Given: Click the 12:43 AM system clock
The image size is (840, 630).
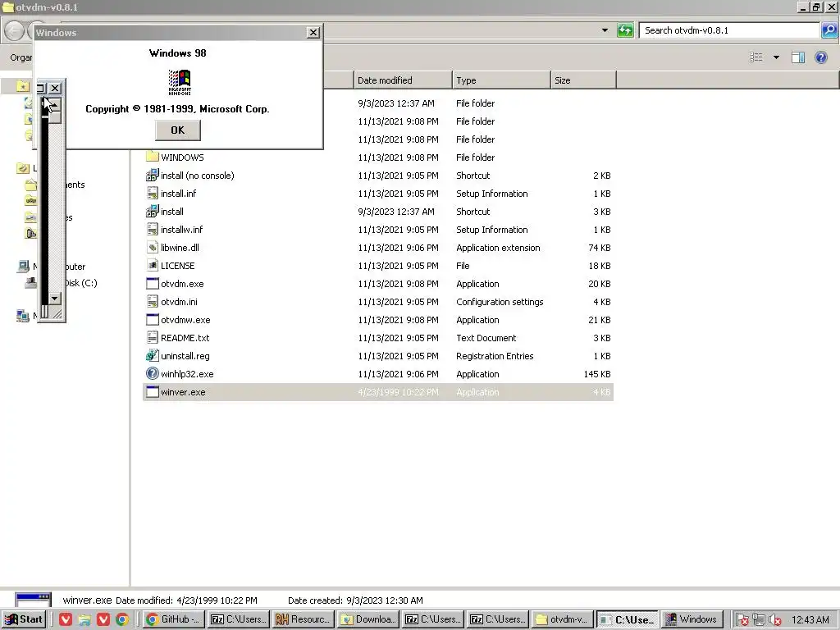Looking at the screenshot, I should (810, 620).
